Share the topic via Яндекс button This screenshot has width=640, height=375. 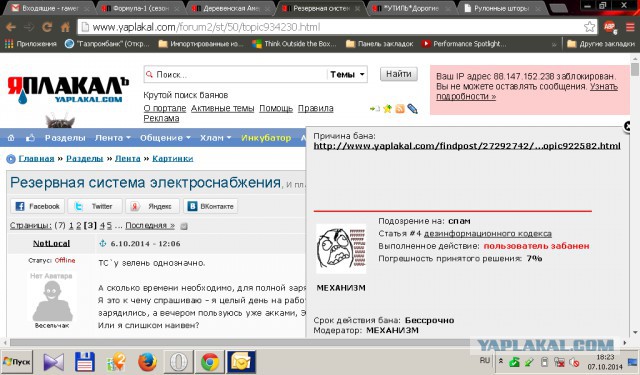[153, 206]
